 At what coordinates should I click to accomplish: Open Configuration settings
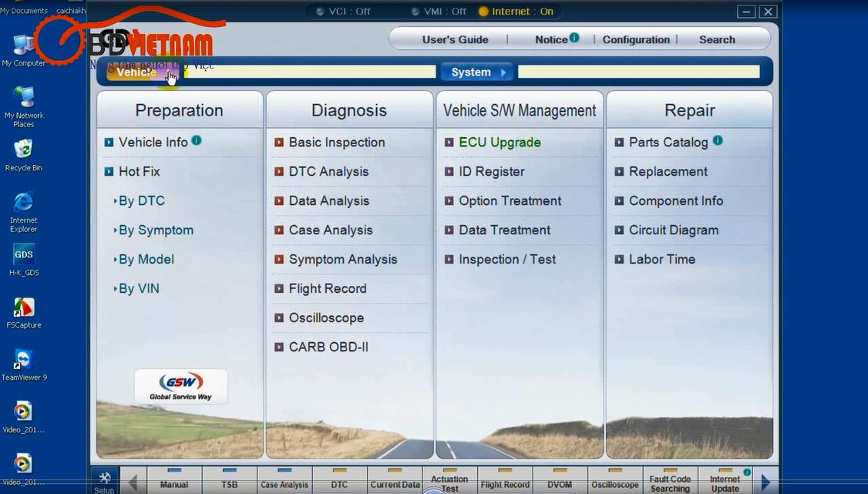636,40
